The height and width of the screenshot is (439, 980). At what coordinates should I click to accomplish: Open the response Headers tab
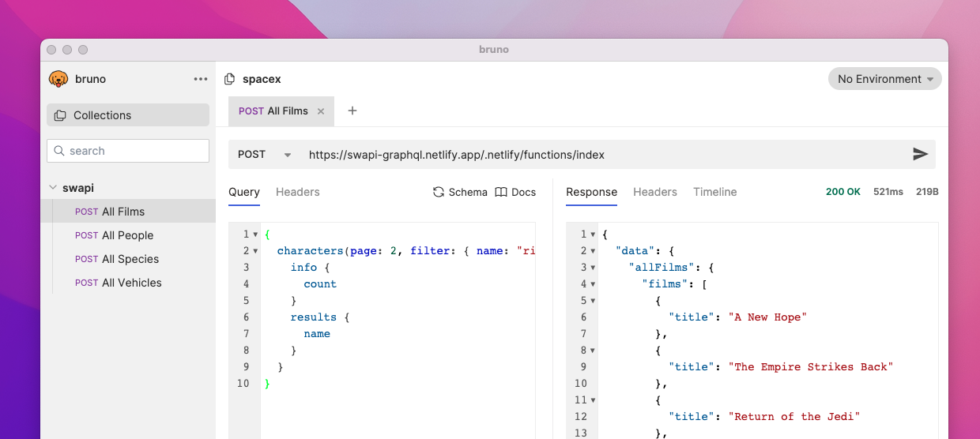click(655, 192)
